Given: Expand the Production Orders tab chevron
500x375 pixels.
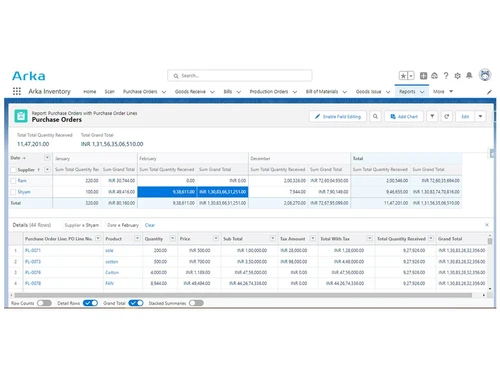Looking at the screenshot, I should [x=295, y=92].
